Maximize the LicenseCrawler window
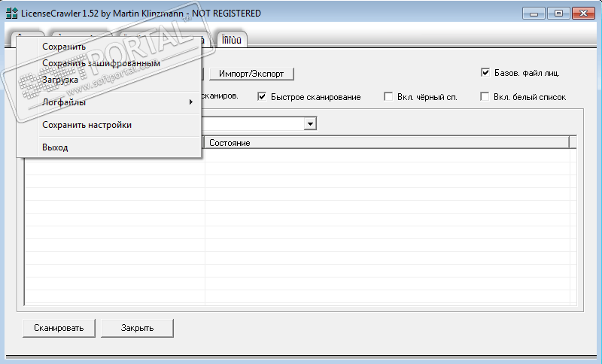602x364 pixels. click(558, 14)
